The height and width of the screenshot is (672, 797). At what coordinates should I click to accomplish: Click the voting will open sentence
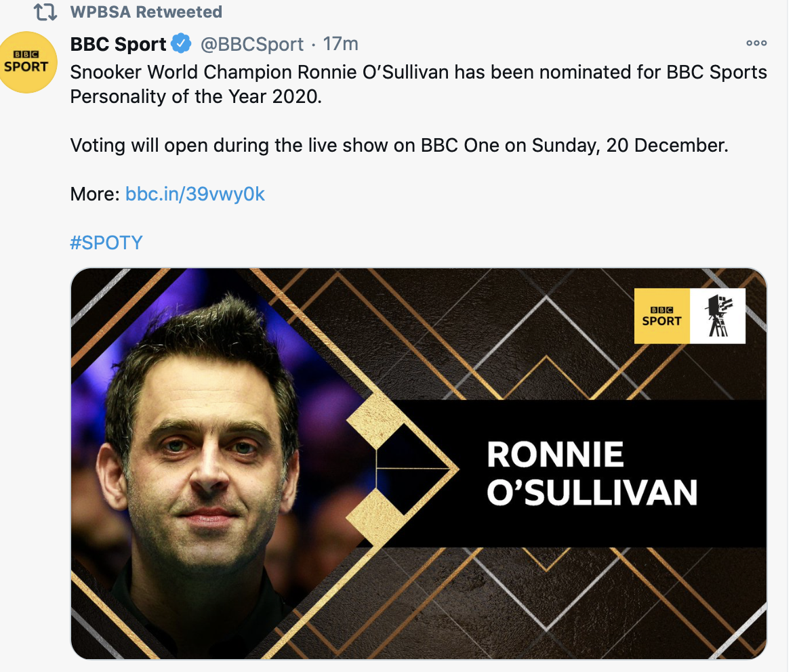[x=399, y=146]
